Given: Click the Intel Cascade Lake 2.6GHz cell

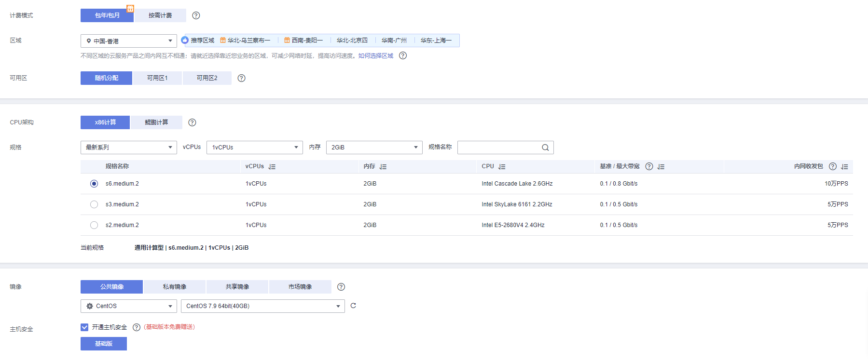Looking at the screenshot, I should pyautogui.click(x=517, y=184).
